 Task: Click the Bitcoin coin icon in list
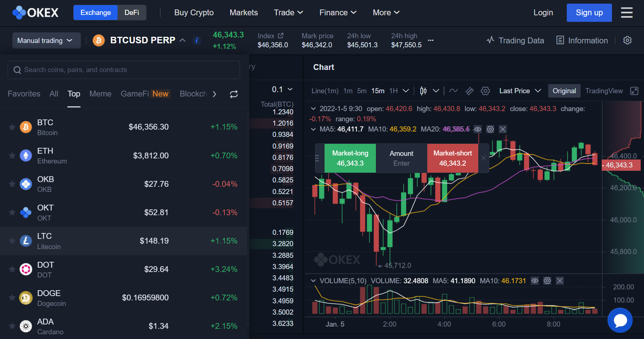tap(25, 127)
